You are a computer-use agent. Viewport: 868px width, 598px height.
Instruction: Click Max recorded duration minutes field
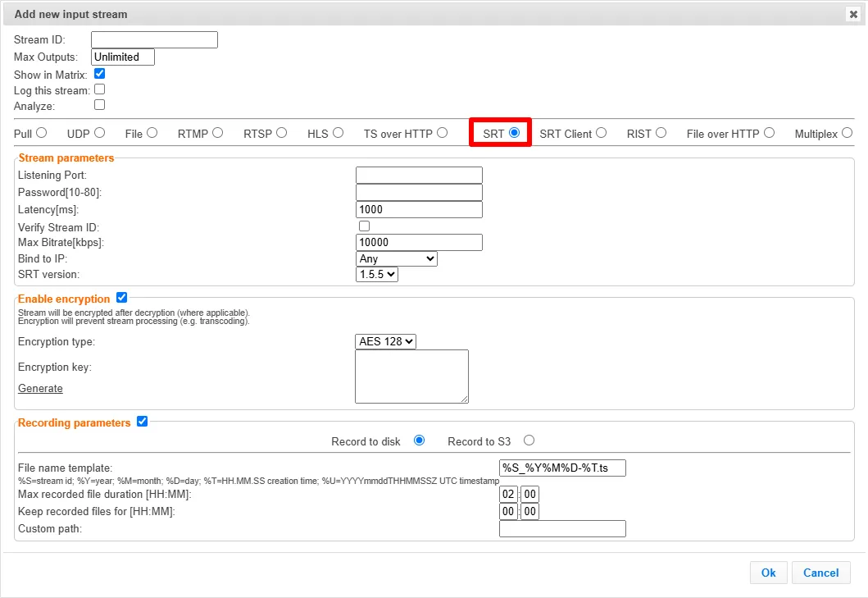coord(529,495)
